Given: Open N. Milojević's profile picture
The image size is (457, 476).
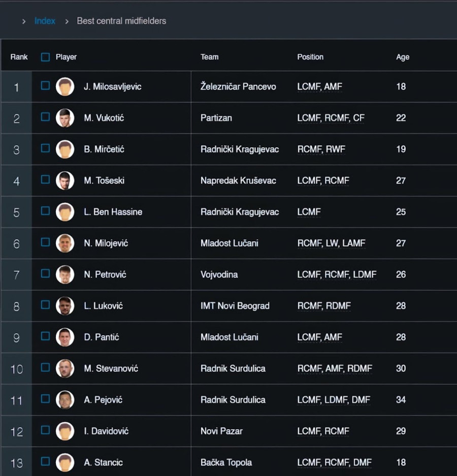Looking at the screenshot, I should (x=65, y=243).
